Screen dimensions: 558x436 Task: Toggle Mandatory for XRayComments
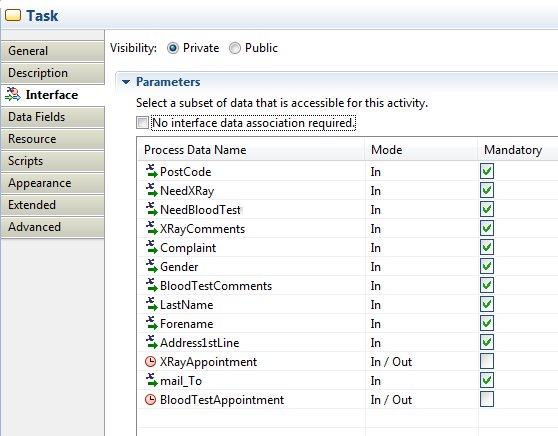tap(487, 228)
